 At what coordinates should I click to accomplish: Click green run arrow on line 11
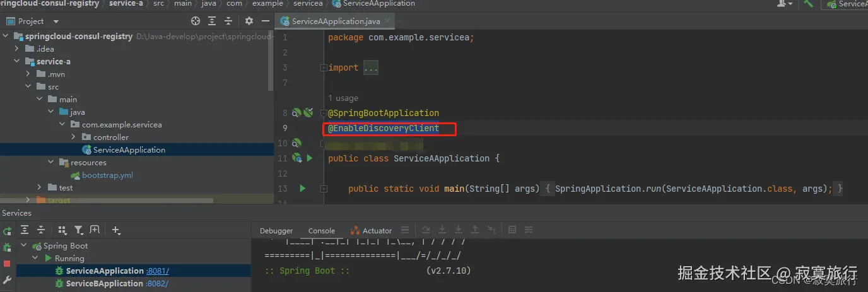310,158
